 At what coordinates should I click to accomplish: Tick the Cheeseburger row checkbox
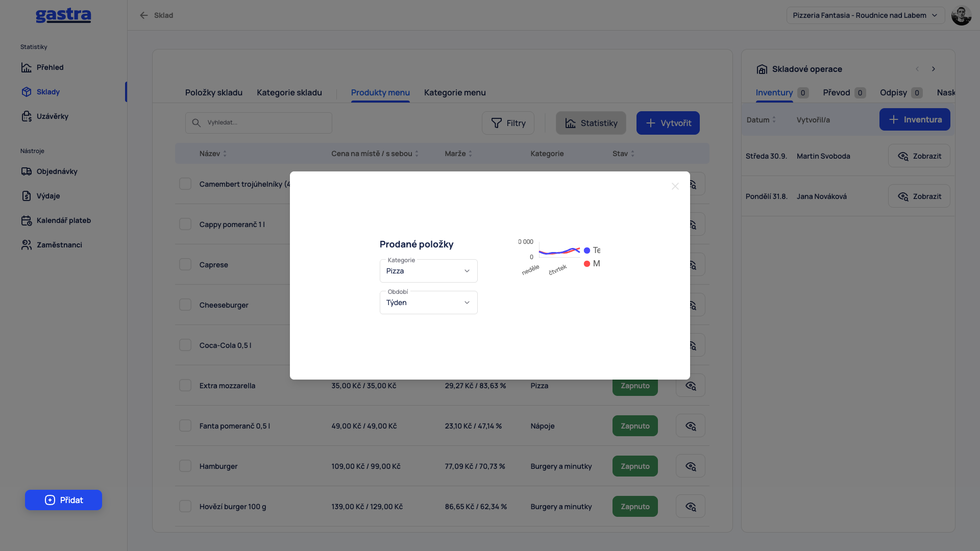185,305
